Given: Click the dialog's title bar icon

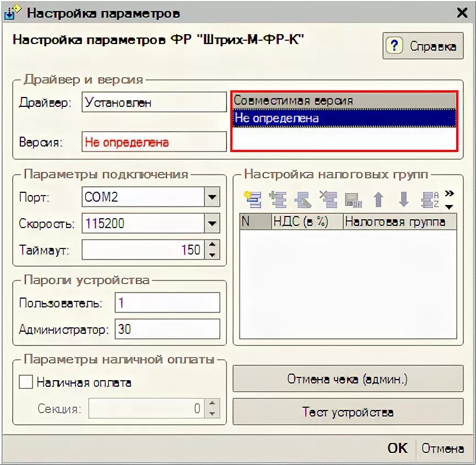Looking at the screenshot, I should [12, 12].
